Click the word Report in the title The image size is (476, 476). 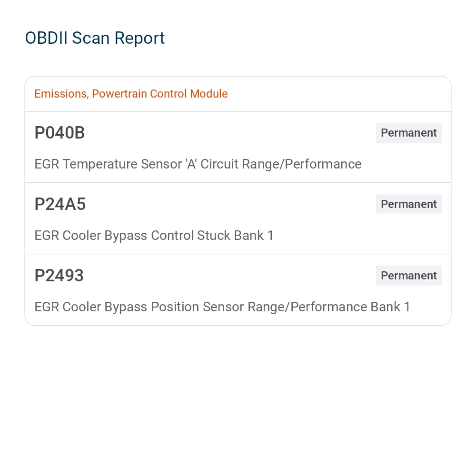point(139,39)
